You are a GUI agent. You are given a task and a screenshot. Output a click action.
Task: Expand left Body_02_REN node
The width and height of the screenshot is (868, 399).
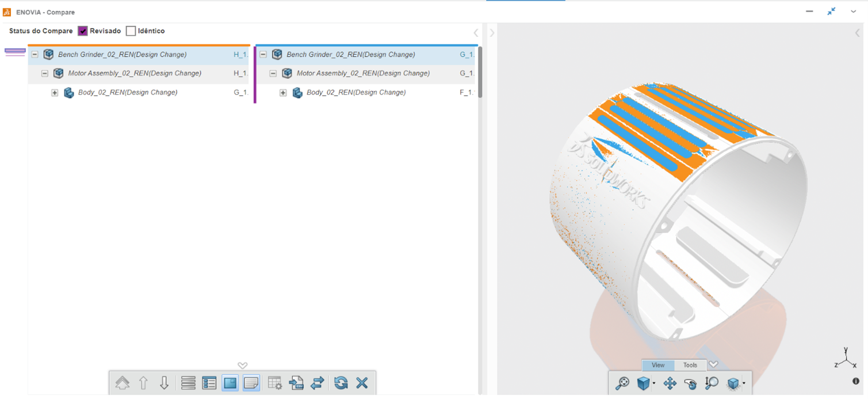pos(55,93)
